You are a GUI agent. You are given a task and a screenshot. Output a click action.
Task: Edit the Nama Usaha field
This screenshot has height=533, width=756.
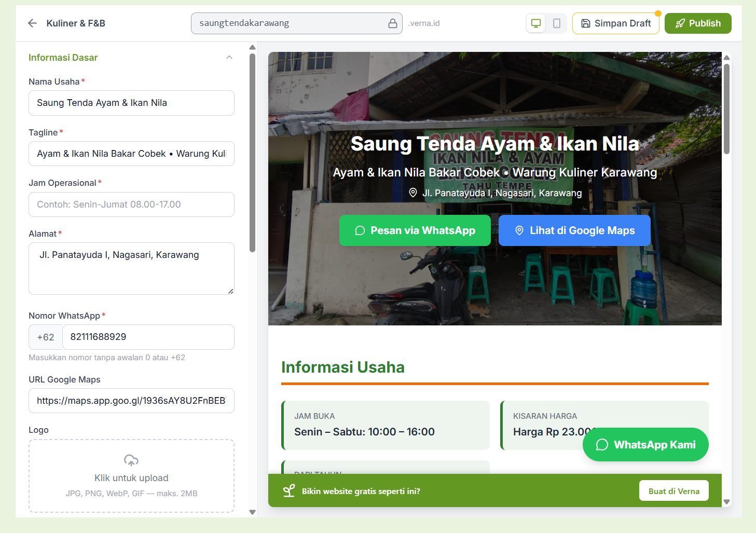[131, 103]
